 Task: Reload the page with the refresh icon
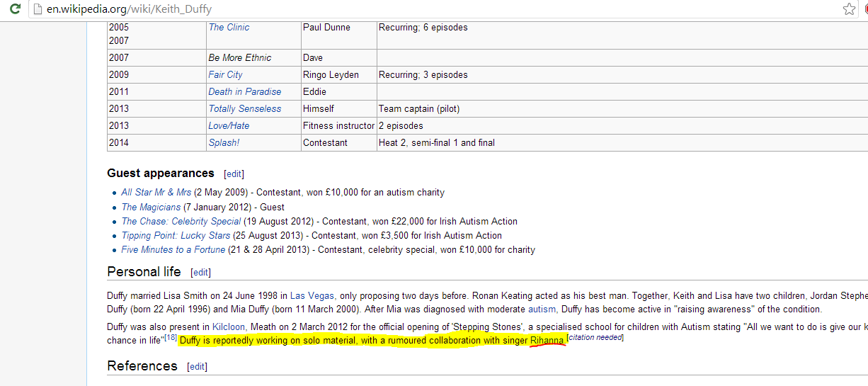pyautogui.click(x=15, y=9)
